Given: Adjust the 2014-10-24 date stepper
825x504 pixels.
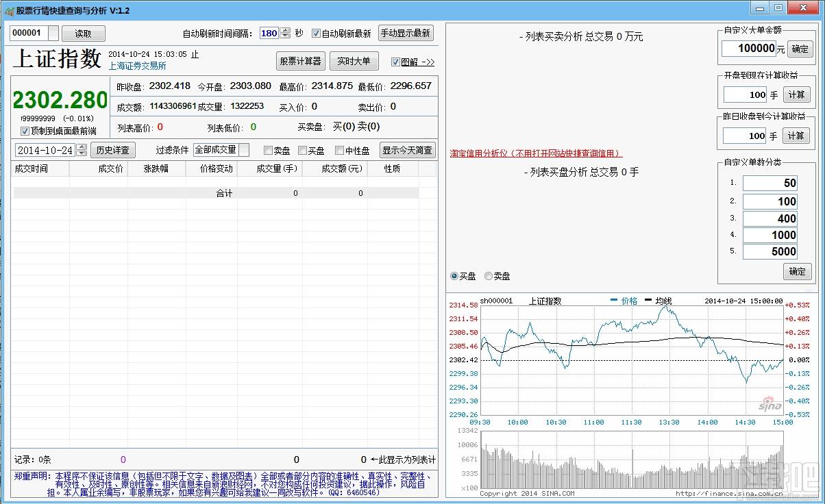Looking at the screenshot, I should point(82,150).
